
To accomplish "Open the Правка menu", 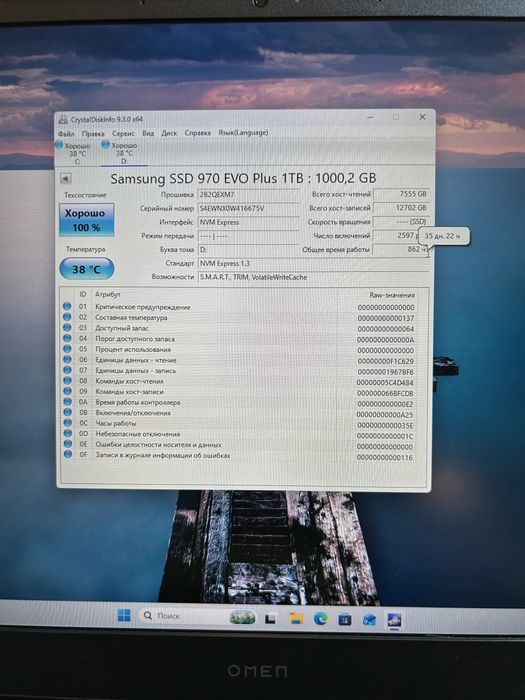I will tap(93, 133).
